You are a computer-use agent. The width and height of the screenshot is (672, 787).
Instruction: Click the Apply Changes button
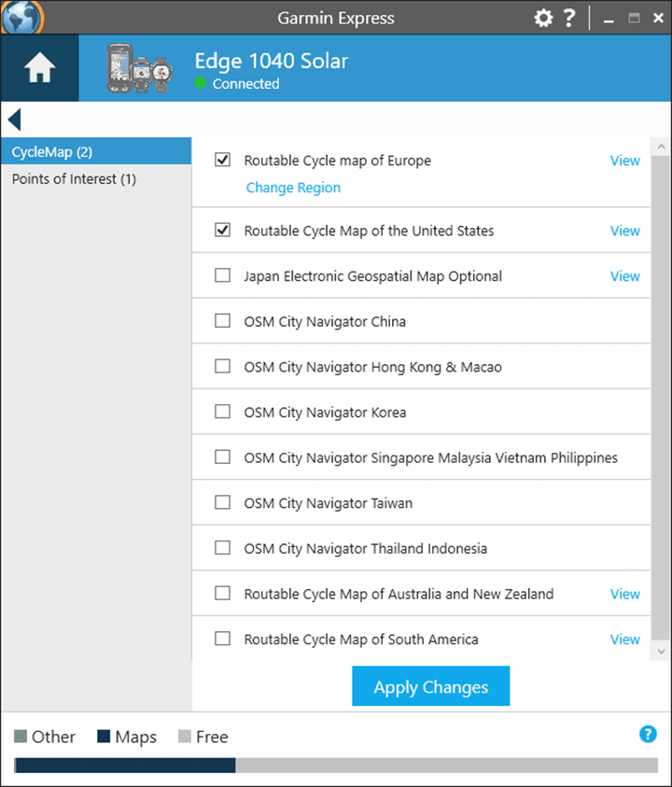coord(430,686)
